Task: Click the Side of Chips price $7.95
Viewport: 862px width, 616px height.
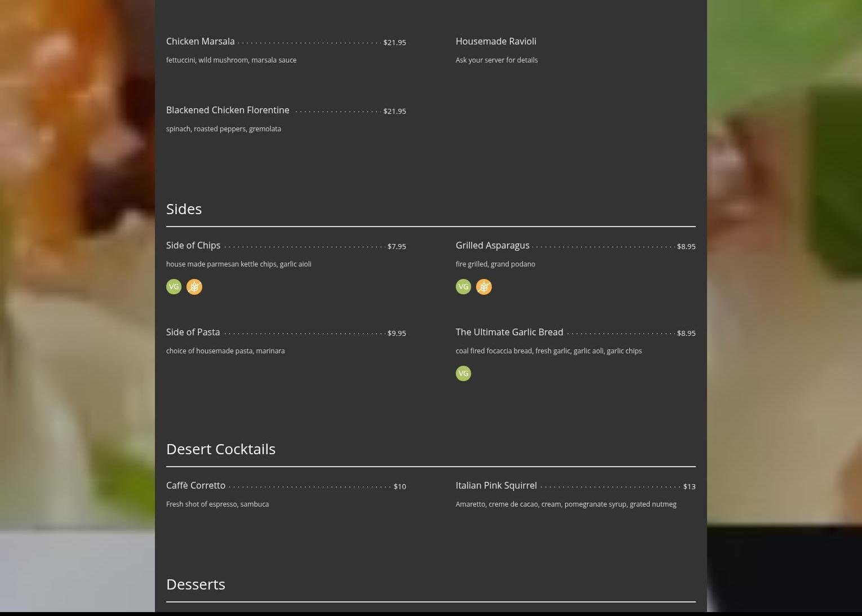Action: [397, 246]
